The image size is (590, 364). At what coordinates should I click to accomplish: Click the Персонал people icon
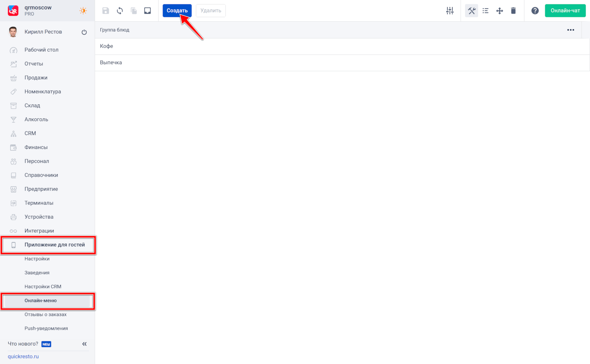(x=14, y=161)
